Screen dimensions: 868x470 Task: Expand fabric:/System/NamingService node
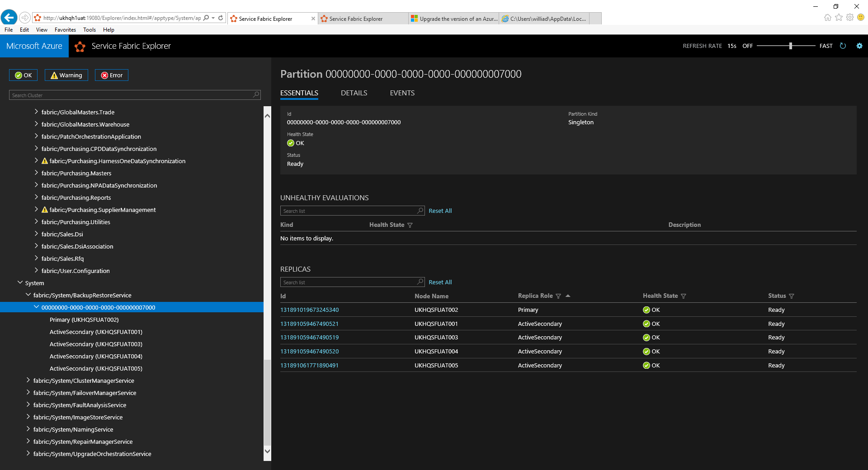[28, 429]
